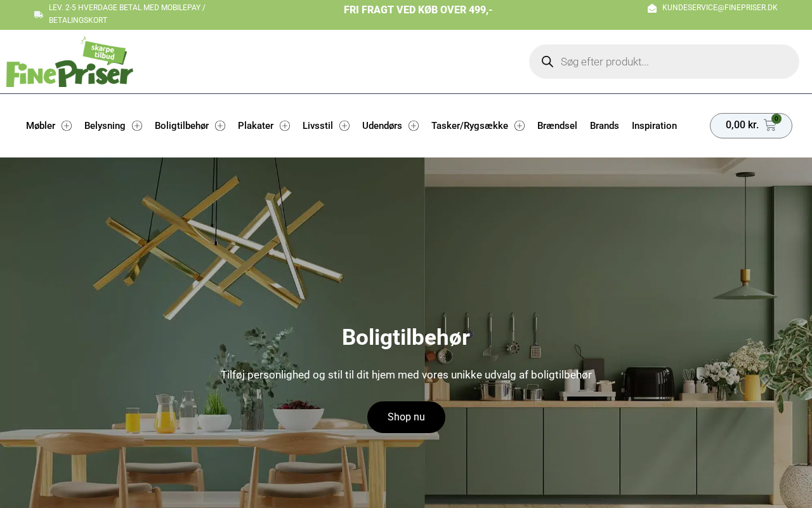Click the 0,00 kr. cart total
This screenshot has width=812, height=508.
point(742,125)
